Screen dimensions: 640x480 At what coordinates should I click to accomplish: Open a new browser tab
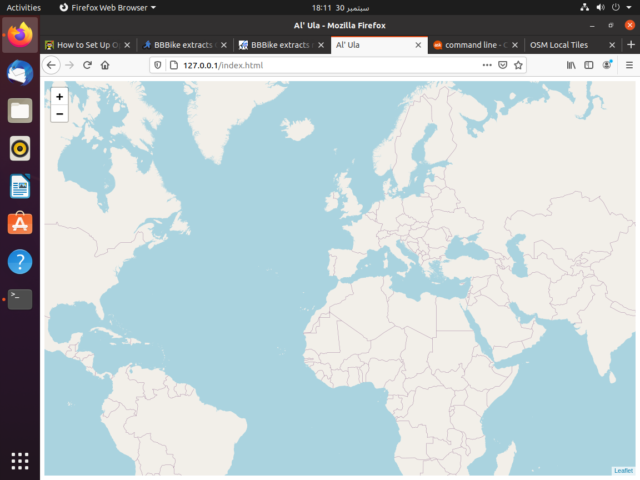coord(629,45)
